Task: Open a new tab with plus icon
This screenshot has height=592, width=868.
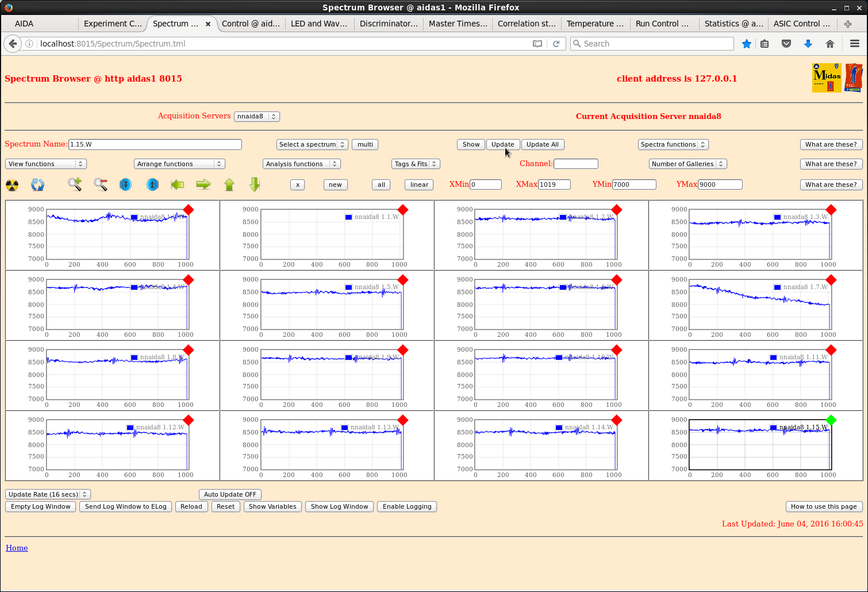Action: [x=848, y=24]
